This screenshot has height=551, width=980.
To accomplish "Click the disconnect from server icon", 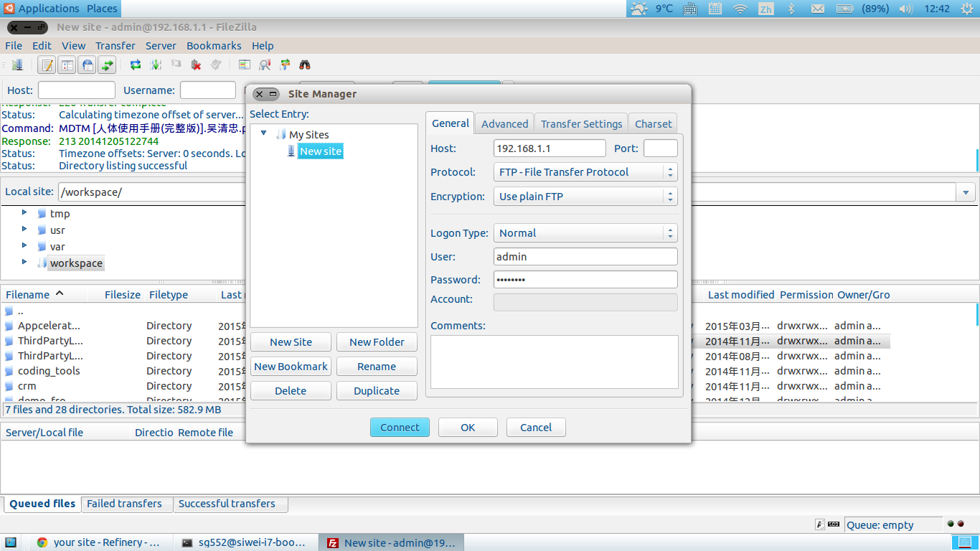I will click(x=196, y=65).
